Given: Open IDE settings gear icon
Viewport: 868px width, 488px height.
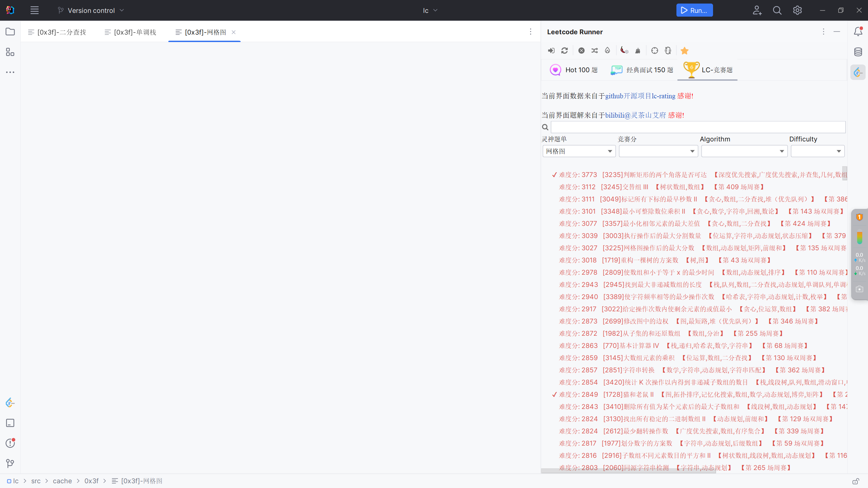Looking at the screenshot, I should 797,10.
